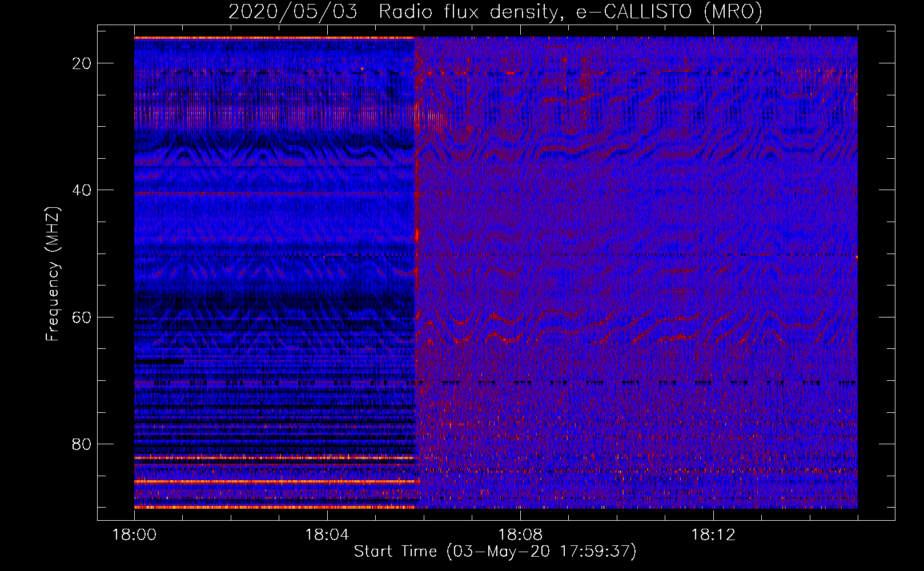Click the '18:08' time tick label
The image size is (924, 571).
click(x=520, y=535)
